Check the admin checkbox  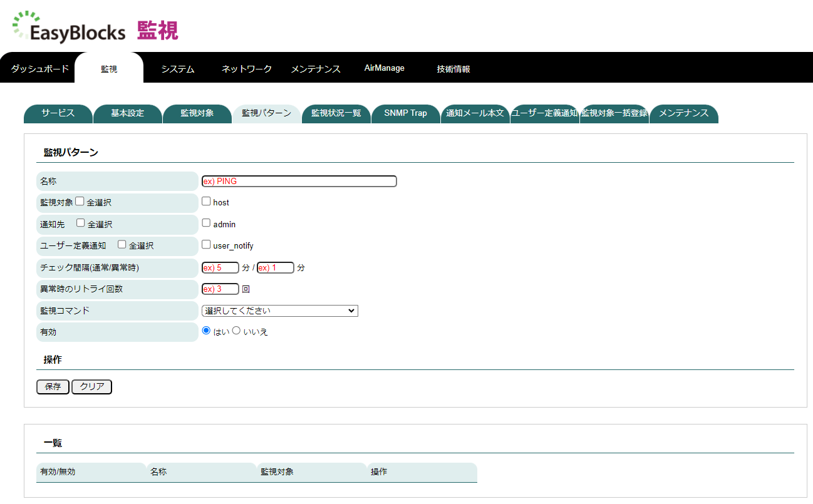tap(206, 223)
